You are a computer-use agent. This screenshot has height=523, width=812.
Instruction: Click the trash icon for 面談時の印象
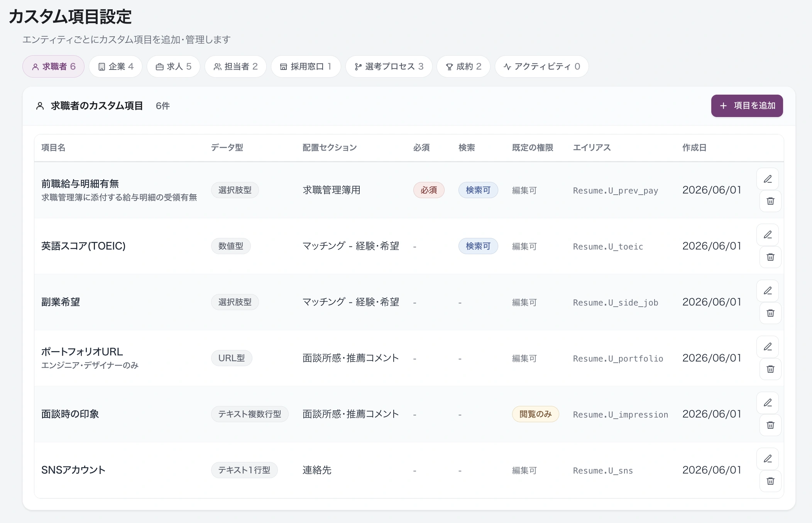click(770, 425)
